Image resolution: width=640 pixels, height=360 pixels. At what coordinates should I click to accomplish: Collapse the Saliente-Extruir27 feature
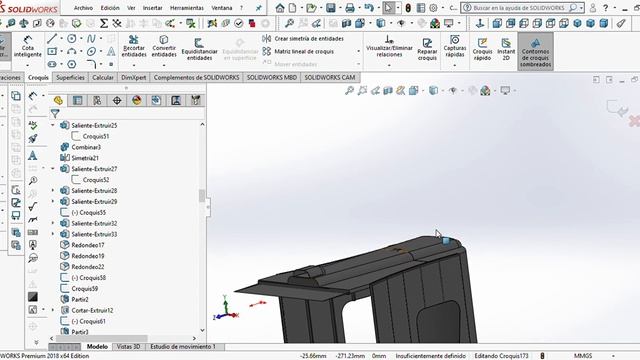tap(53, 169)
